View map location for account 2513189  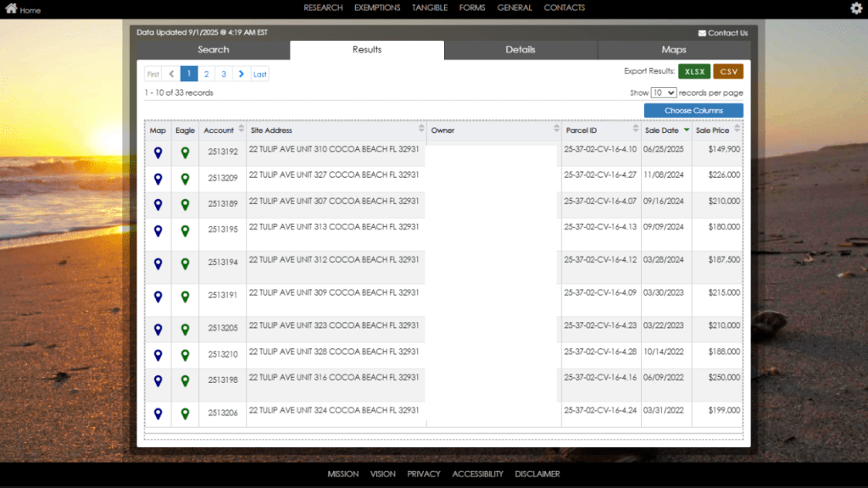click(x=159, y=204)
